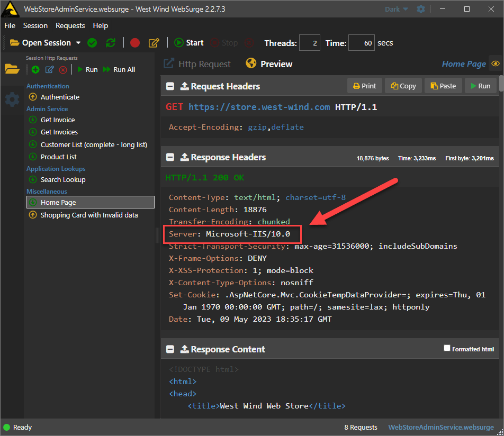Open WebStoreAdminService.websurge from the status bar
Viewport: 504px width, 436px height.
(x=440, y=427)
